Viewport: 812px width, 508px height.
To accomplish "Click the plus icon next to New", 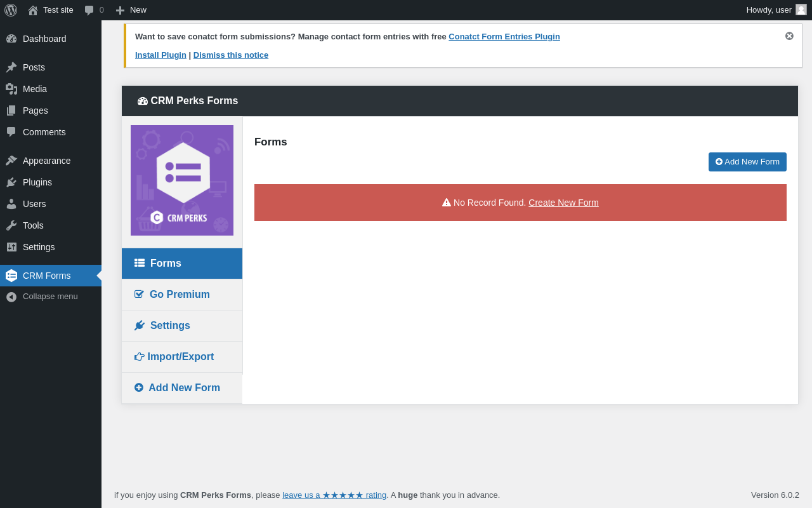I will tap(120, 10).
